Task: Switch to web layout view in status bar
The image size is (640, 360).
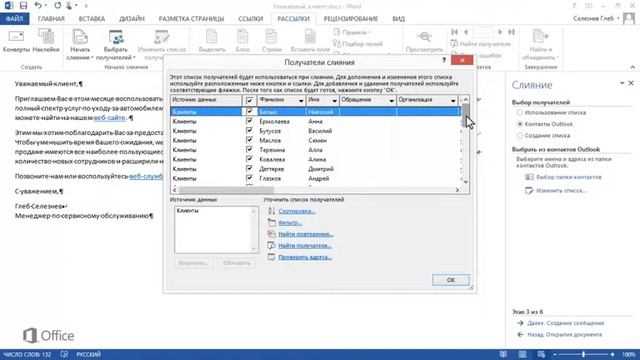Action: click(541, 354)
